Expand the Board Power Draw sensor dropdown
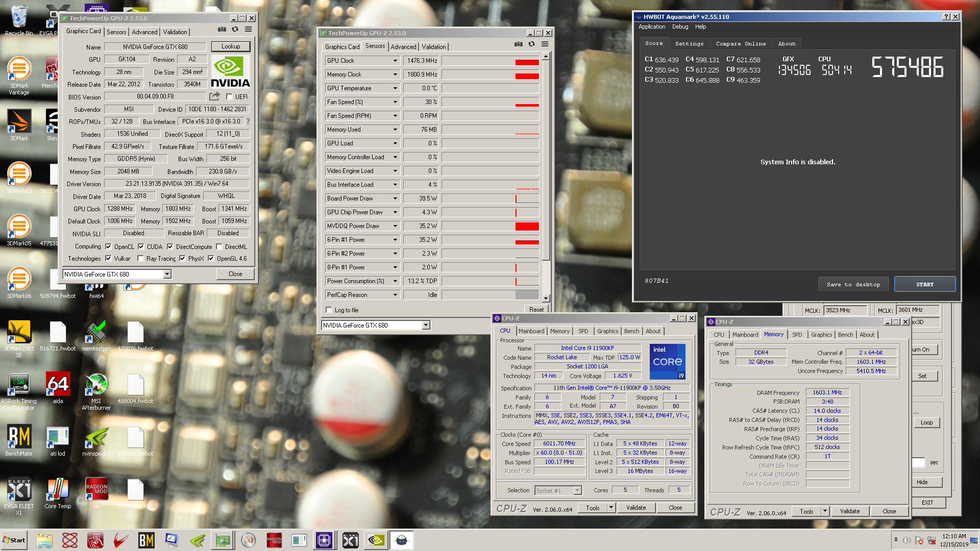Viewport: 980px width, 551px height. pyautogui.click(x=395, y=198)
